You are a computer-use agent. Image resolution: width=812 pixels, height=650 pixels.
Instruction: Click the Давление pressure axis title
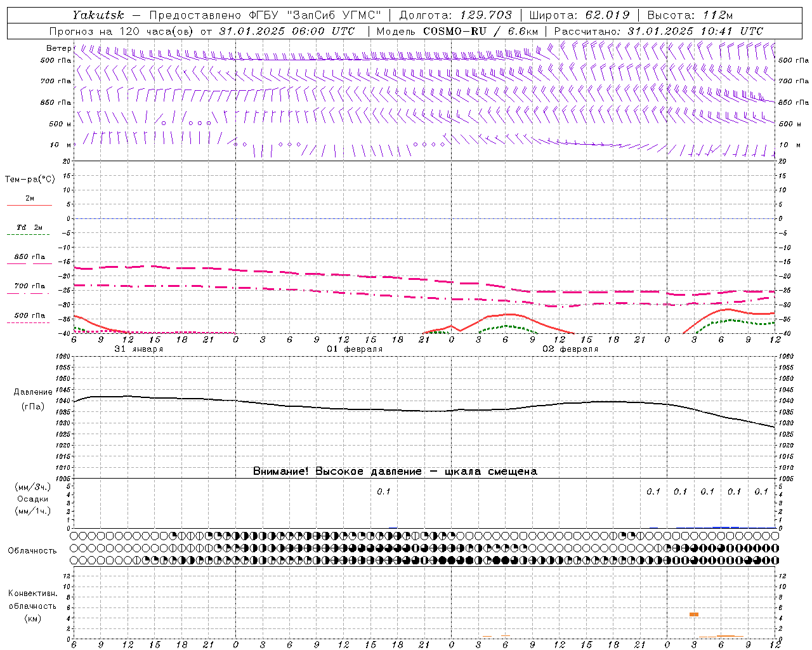pos(33,392)
